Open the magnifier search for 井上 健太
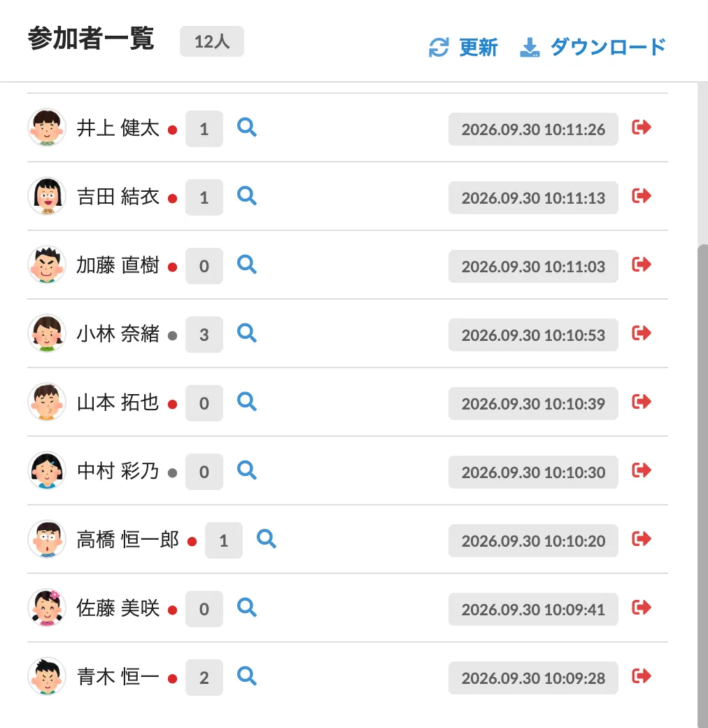This screenshot has width=708, height=728. point(246,127)
